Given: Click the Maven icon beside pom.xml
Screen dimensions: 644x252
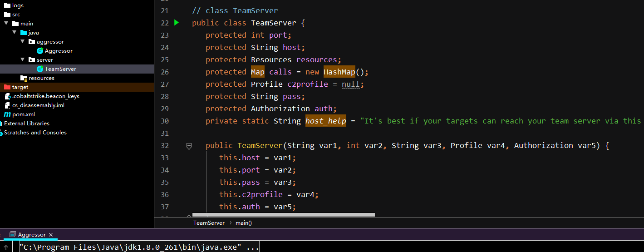Looking at the screenshot, I should pyautogui.click(x=7, y=114).
